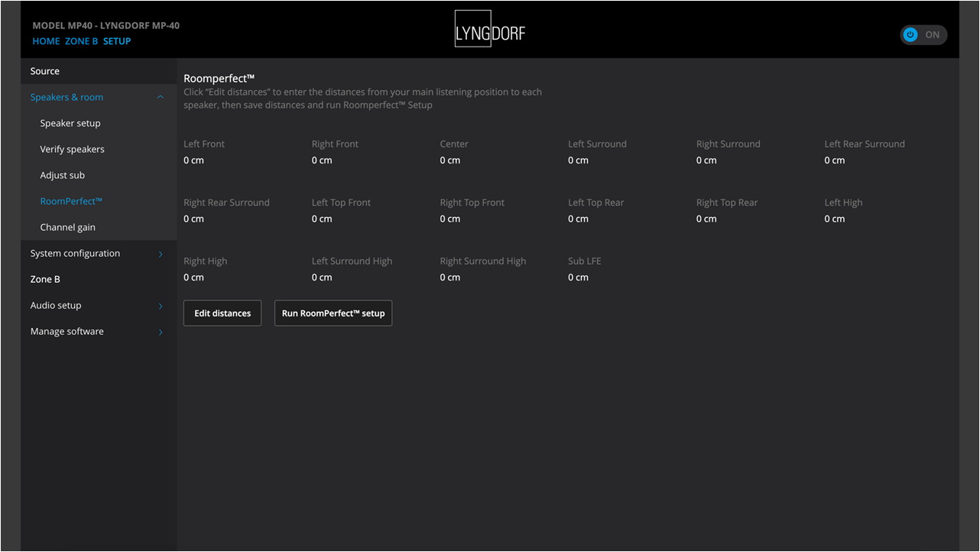Viewport: 980px width, 552px height.
Task: Click the Center distance value
Action: pyautogui.click(x=450, y=161)
